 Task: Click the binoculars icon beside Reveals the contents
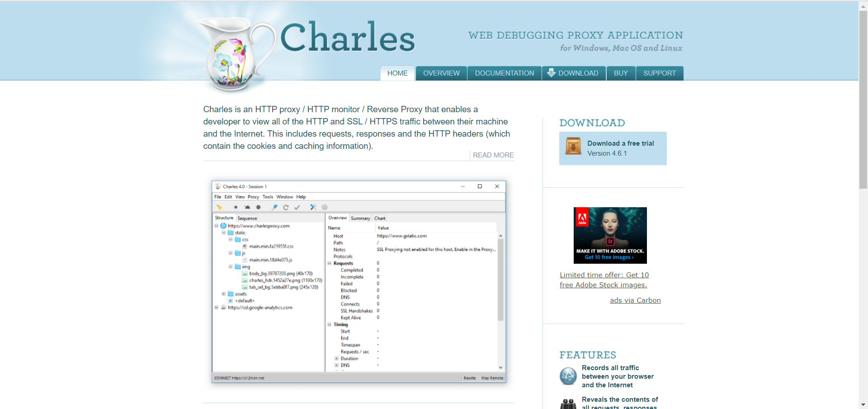point(568,404)
